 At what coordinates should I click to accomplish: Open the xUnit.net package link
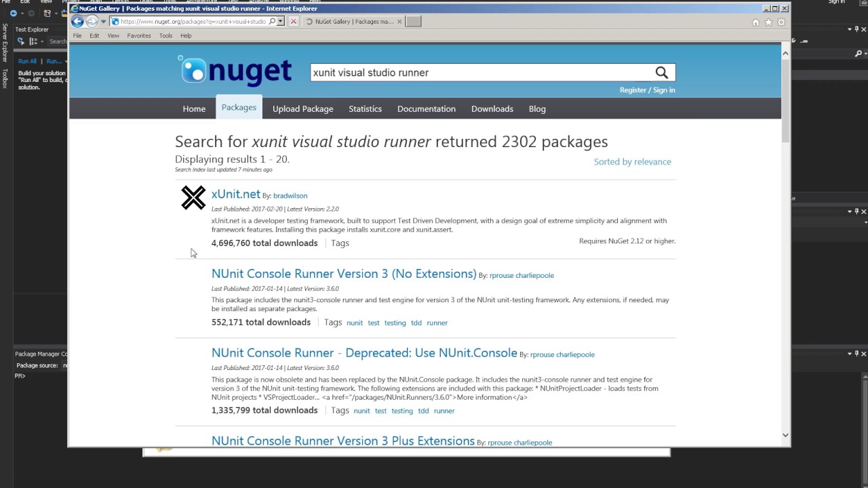235,194
